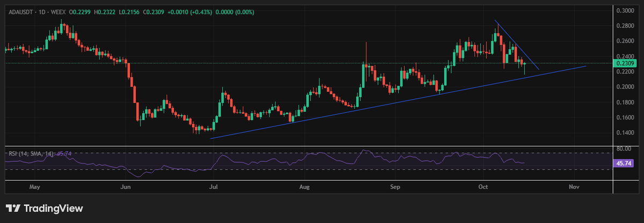644x223 pixels.
Task: Click the 0.1800 price axis label
Action: [625, 102]
